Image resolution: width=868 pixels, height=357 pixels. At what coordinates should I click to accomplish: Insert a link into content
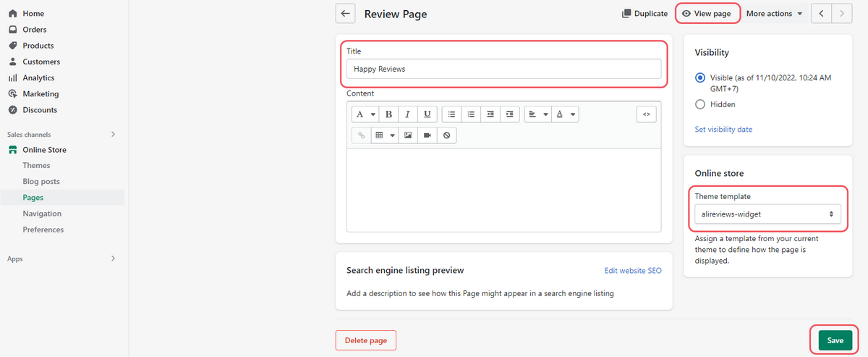361,135
